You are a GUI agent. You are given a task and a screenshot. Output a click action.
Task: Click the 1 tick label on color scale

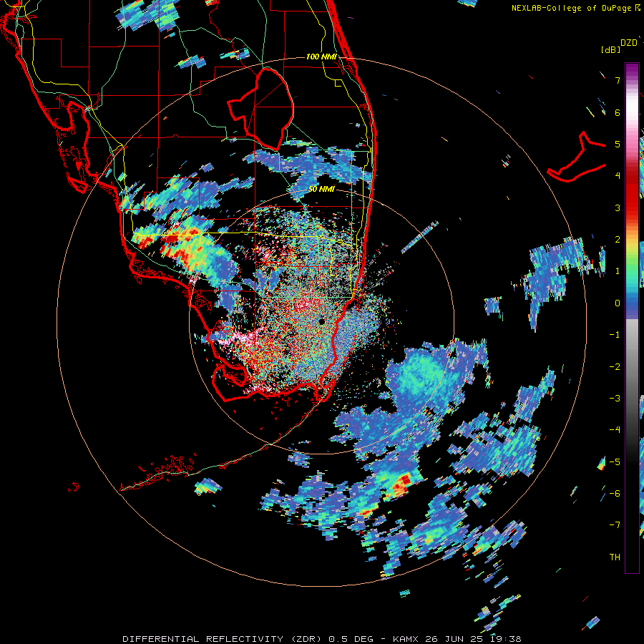(x=618, y=271)
